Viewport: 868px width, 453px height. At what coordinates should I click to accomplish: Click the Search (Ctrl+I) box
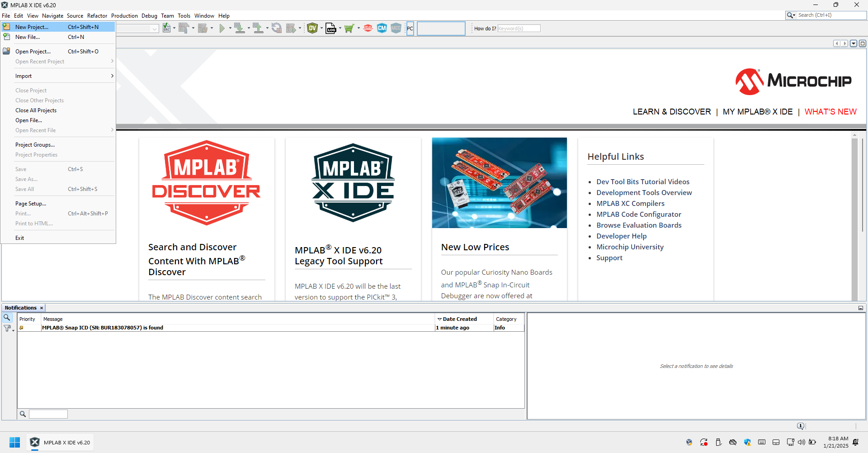click(x=826, y=15)
